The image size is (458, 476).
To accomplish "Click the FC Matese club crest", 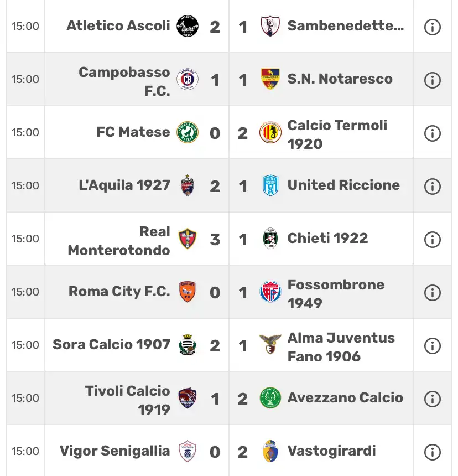I will coord(188,132).
